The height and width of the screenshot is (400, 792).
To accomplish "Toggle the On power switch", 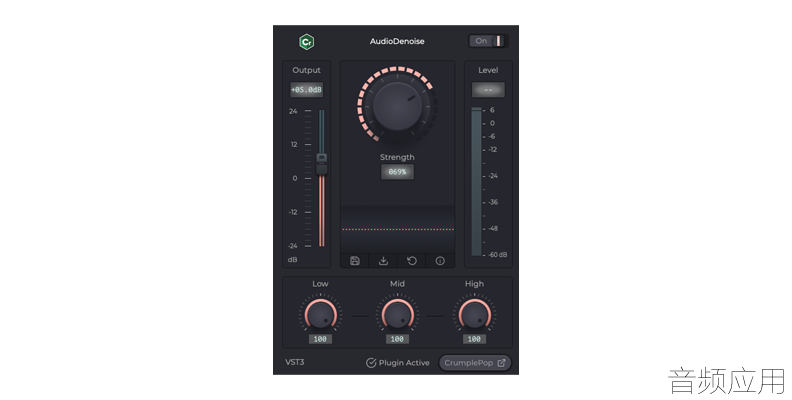I will tap(488, 41).
